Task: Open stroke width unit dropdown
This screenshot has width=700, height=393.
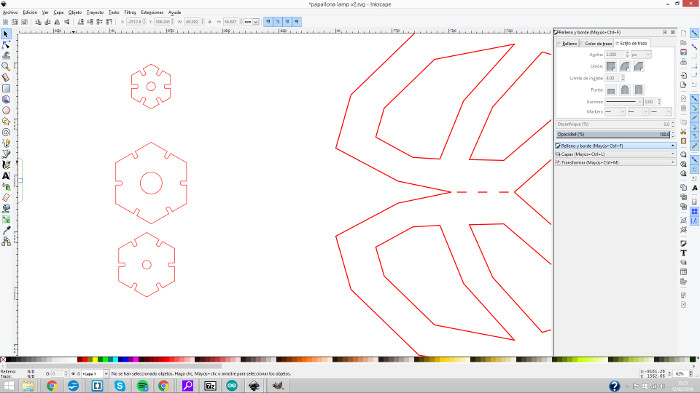Action: [641, 54]
